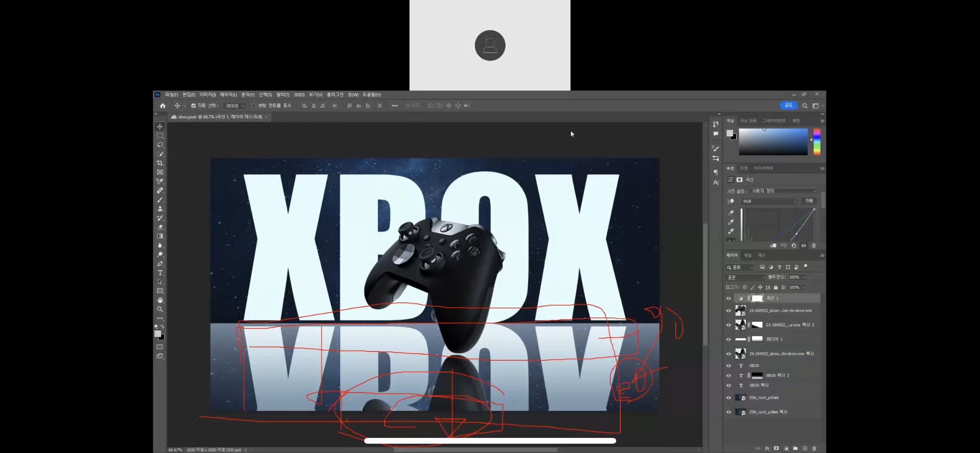Click the foreground color swatch in Color panel

pos(730,133)
